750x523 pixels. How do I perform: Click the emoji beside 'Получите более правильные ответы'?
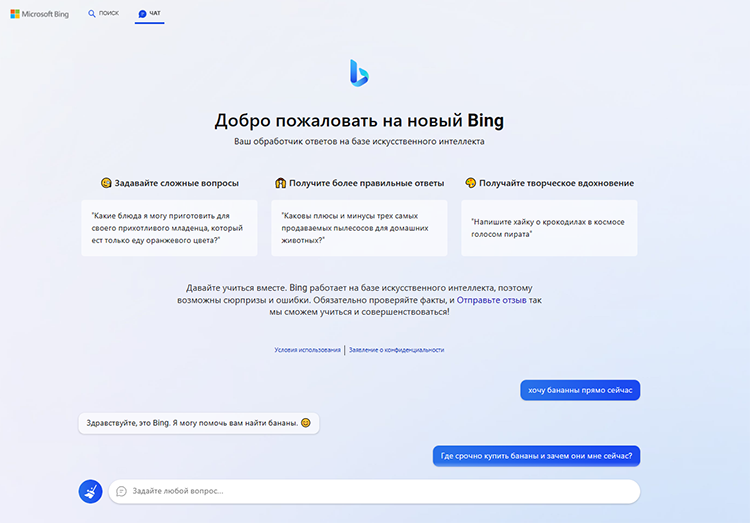(280, 183)
